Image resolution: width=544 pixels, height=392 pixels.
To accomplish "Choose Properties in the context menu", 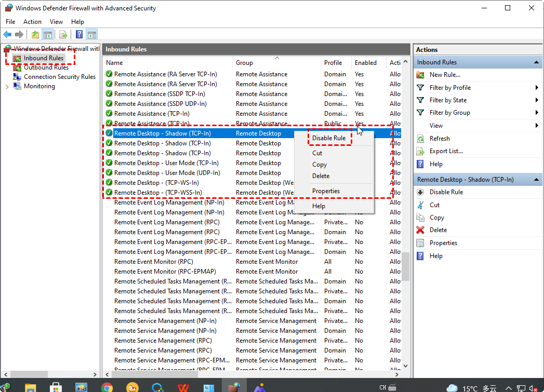I will tap(326, 191).
